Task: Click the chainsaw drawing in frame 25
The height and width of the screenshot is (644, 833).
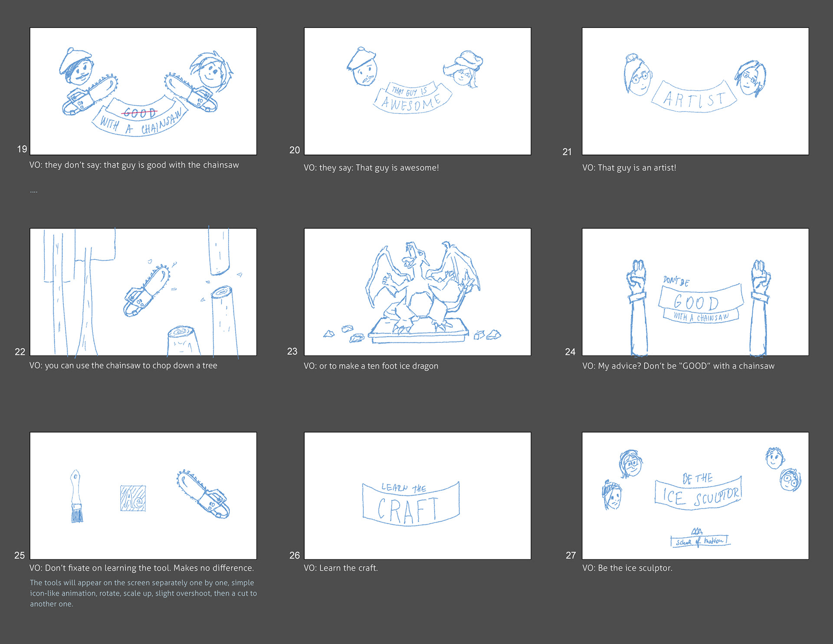Action: pos(203,494)
